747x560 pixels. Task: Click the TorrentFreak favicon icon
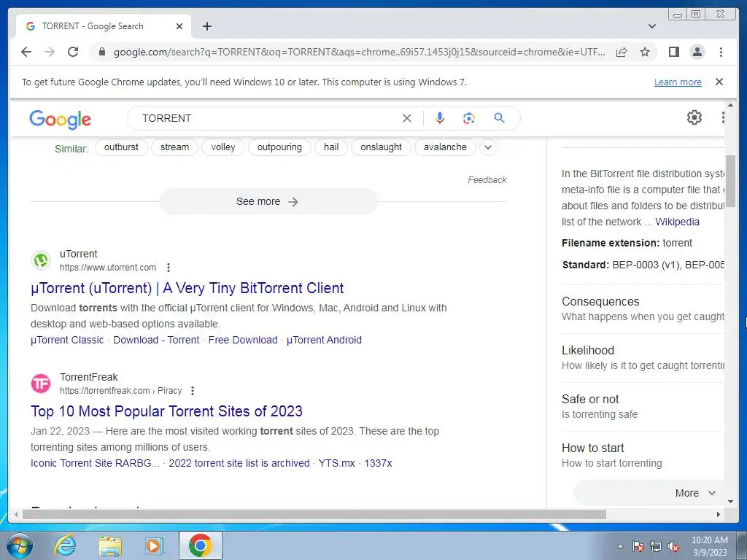click(41, 384)
